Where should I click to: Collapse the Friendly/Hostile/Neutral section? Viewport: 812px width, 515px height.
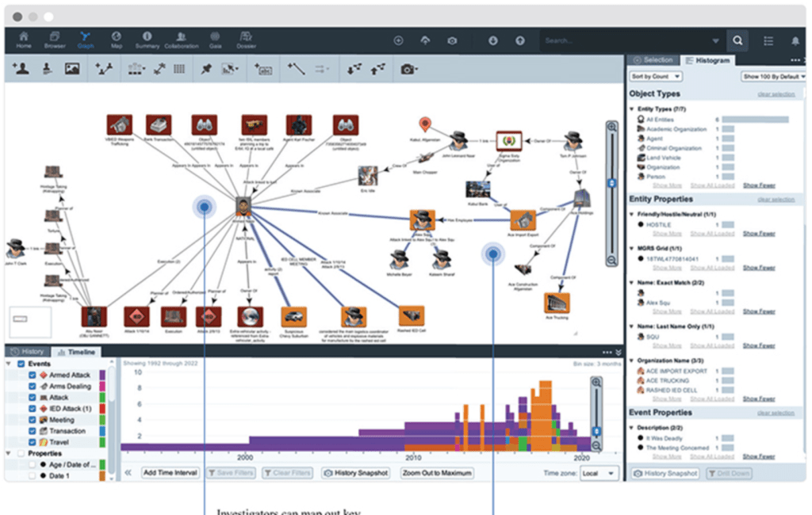tap(632, 214)
